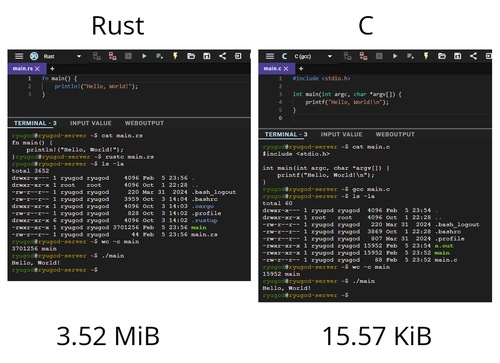This screenshot has width=500, height=363.
Task: Select the main.rs file tab
Action: [x=23, y=68]
